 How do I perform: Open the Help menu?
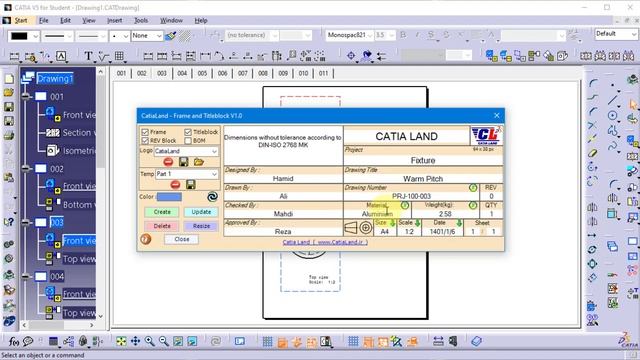click(201, 20)
